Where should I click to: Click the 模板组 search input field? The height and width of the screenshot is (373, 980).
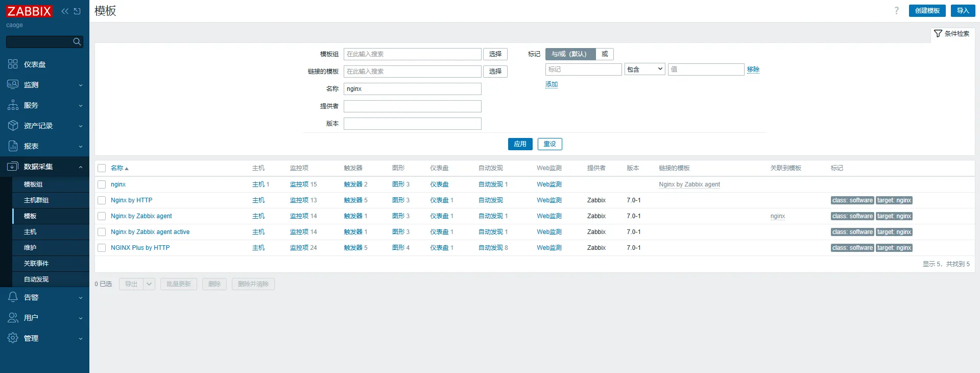(x=413, y=54)
